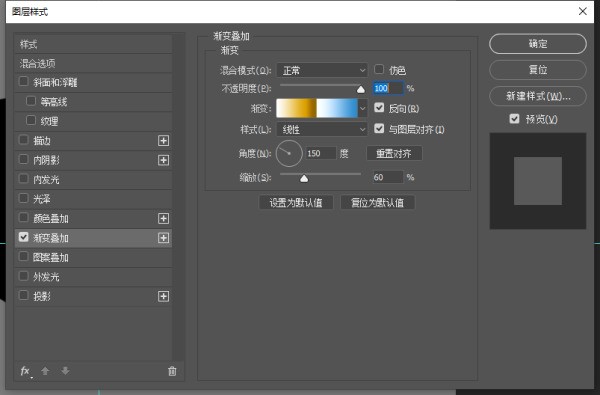
Task: Click the effects list vertical scrollbar
Action: click(x=178, y=197)
